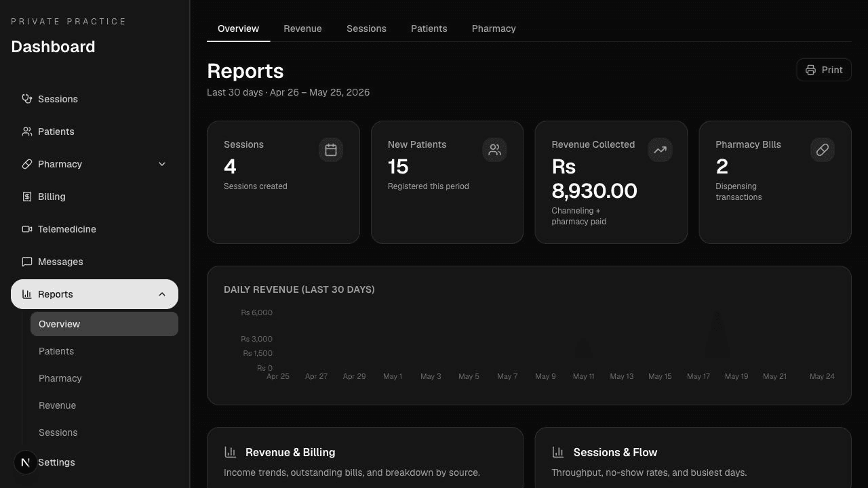Click 'Channeling + pharmacy paid' caption

[x=579, y=216]
